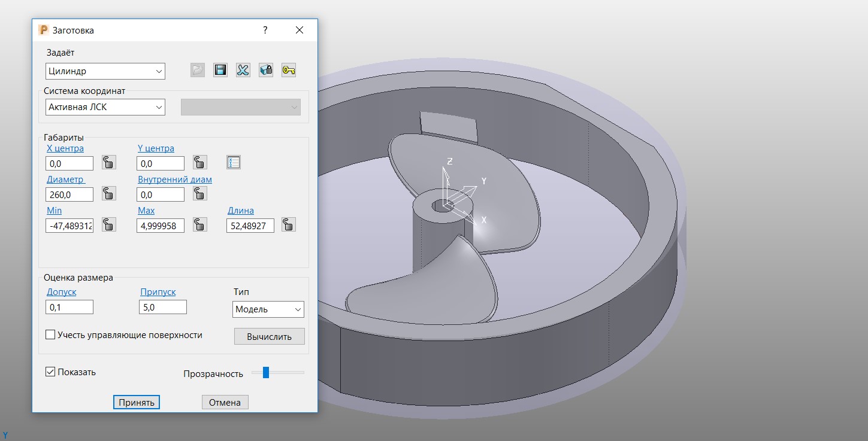Uncheck the Показать checkbox

50,372
